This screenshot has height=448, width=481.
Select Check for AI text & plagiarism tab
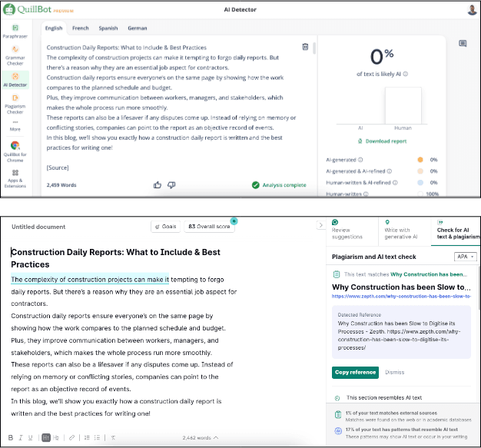tap(456, 230)
